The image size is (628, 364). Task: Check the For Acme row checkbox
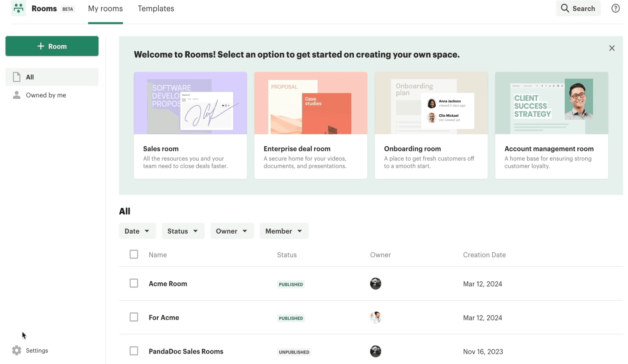pyautogui.click(x=134, y=317)
